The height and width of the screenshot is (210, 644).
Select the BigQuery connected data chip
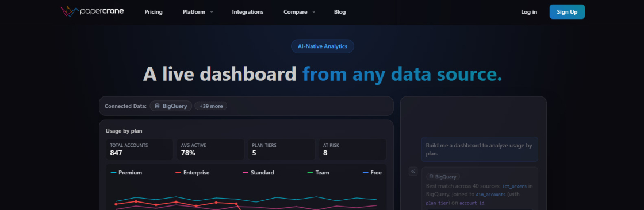click(171, 106)
